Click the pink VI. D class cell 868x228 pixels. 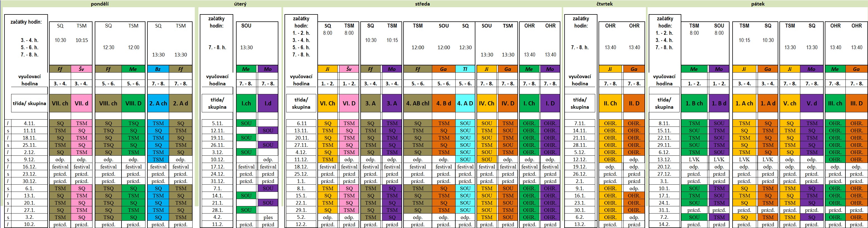(349, 103)
